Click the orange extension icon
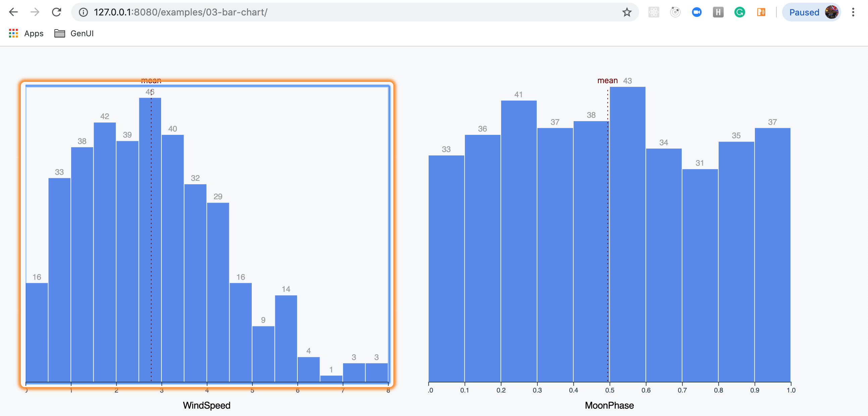Image resolution: width=868 pixels, height=416 pixels. click(761, 12)
